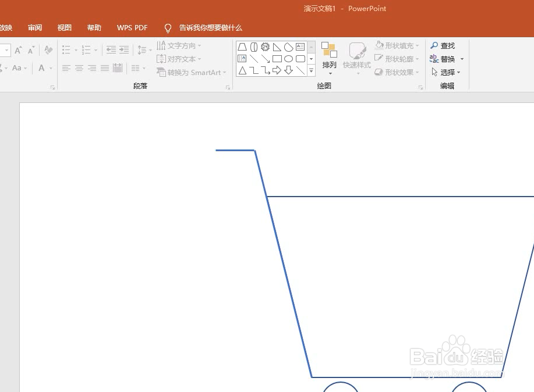Select the isosceles triangle shape

point(242,70)
